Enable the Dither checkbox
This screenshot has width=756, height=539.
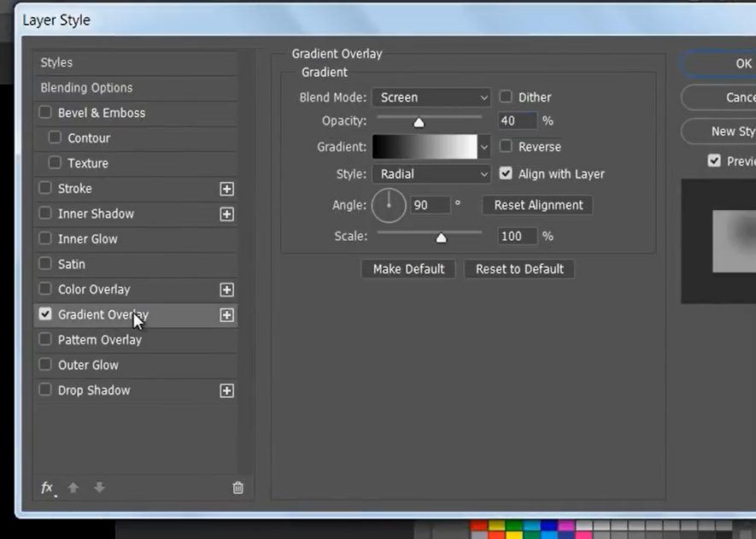[505, 97]
